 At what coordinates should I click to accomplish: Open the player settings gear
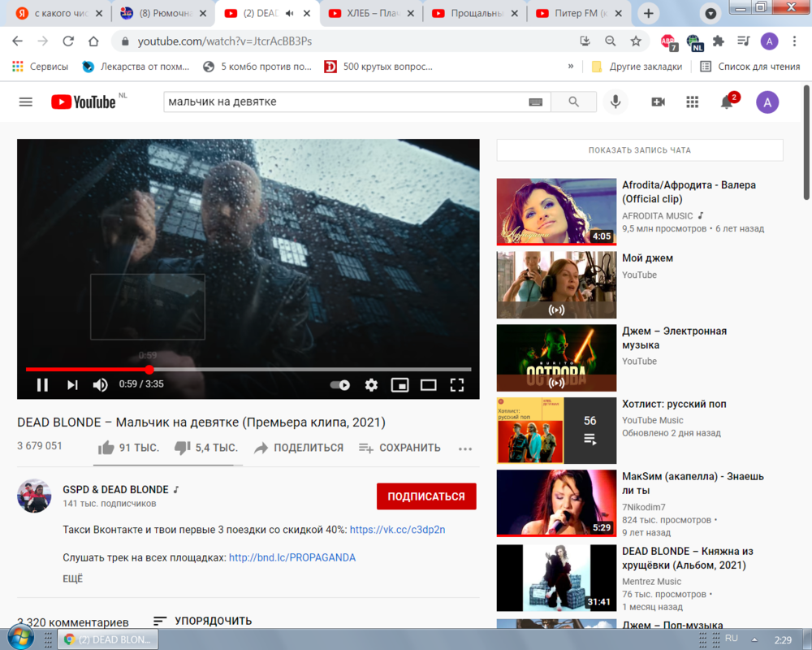pyautogui.click(x=371, y=384)
